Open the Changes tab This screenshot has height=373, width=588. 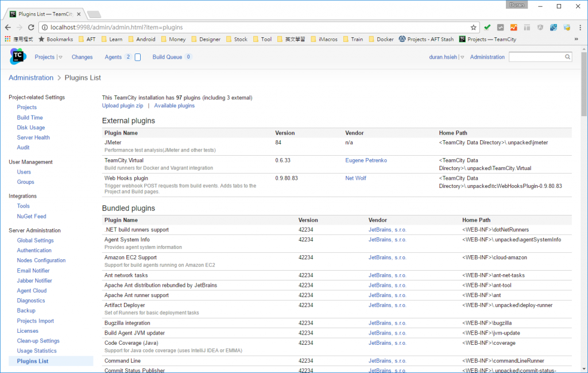(82, 57)
